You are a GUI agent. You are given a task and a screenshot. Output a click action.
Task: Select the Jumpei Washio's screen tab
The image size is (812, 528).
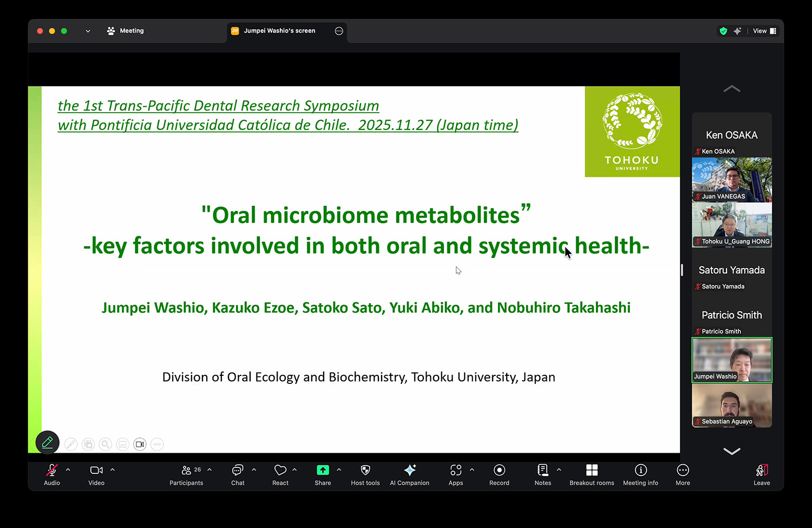point(279,31)
